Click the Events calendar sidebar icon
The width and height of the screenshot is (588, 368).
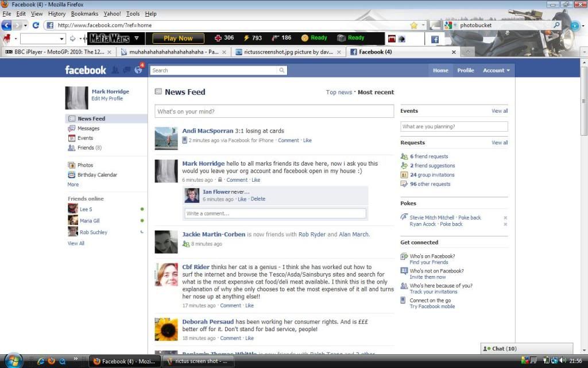(72, 138)
